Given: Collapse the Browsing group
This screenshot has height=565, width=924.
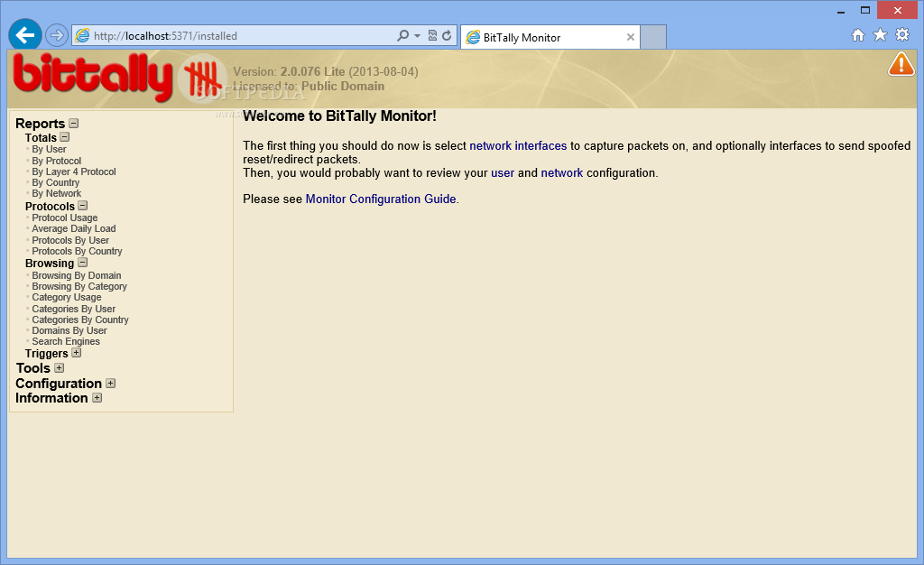Looking at the screenshot, I should (x=82, y=263).
